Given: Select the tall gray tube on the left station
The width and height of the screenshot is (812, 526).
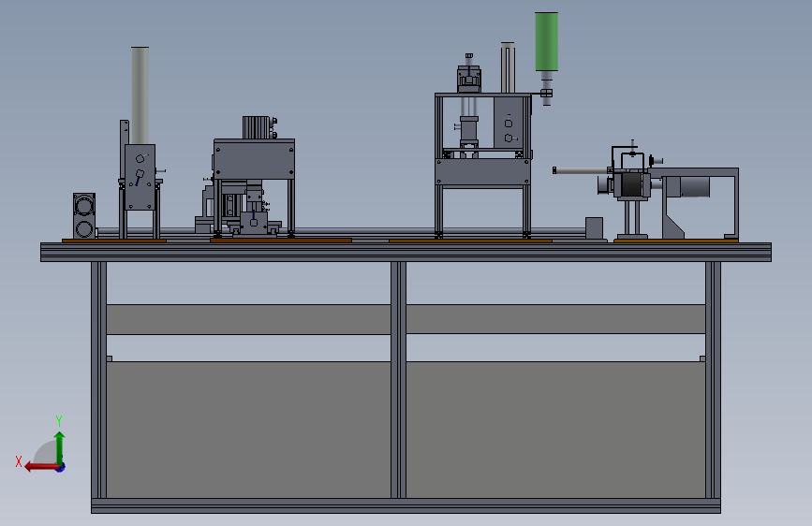Looking at the screenshot, I should coord(140,95).
